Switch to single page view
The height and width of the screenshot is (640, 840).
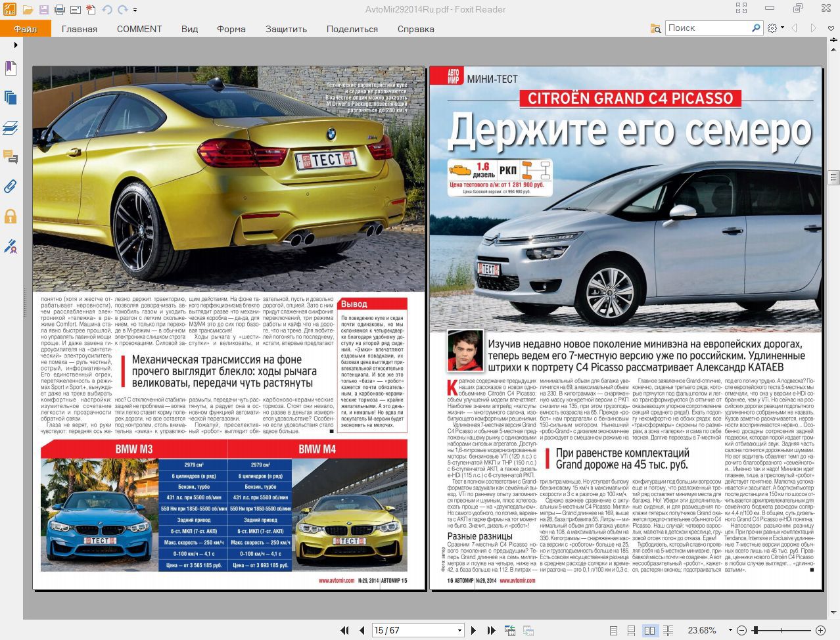613,630
